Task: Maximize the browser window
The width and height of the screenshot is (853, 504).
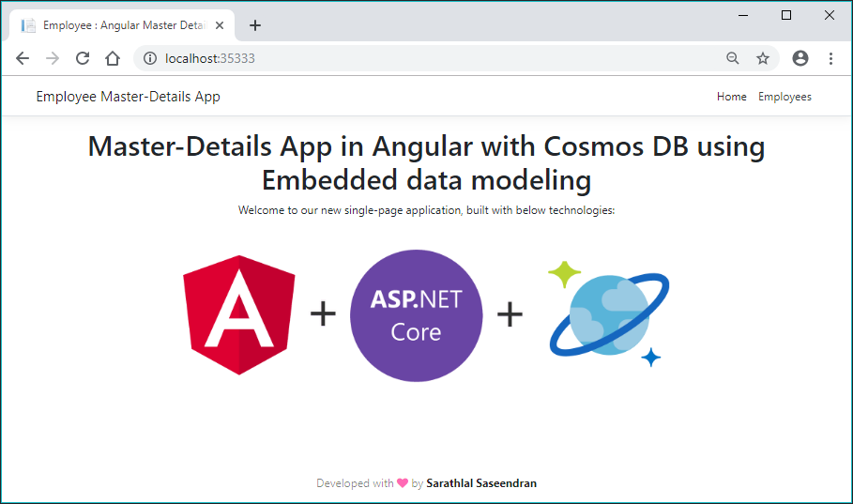Action: [786, 15]
